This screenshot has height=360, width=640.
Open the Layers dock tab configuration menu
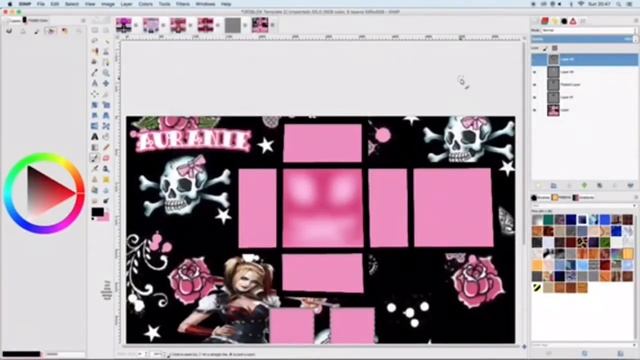(x=636, y=20)
